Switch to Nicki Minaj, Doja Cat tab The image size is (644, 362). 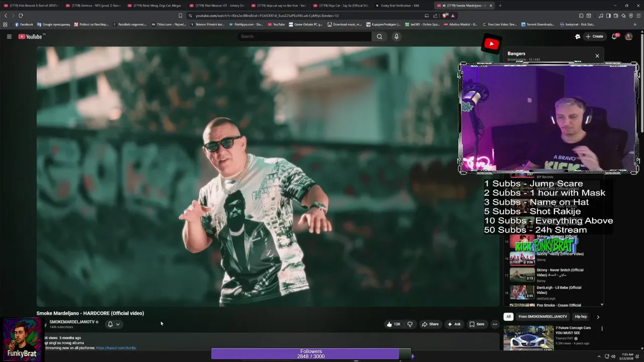pos(155,6)
